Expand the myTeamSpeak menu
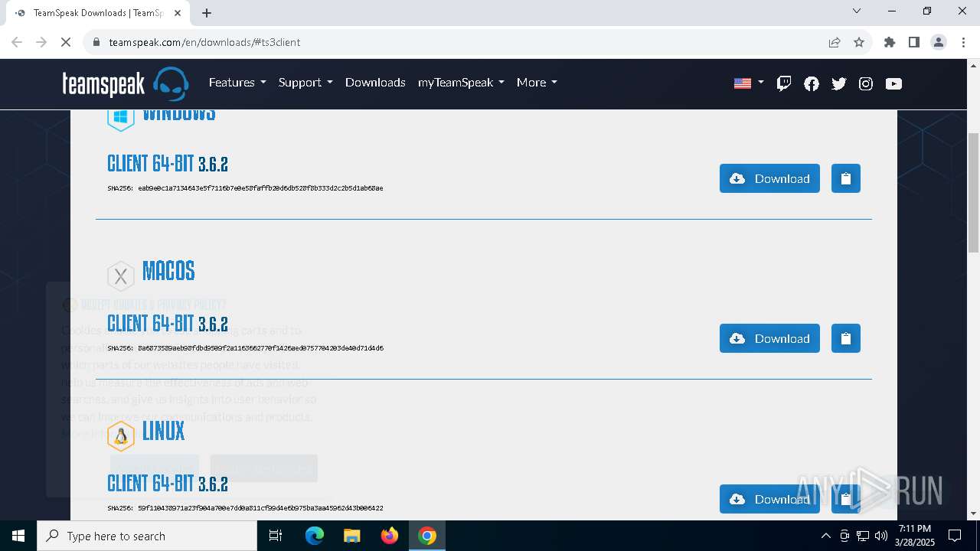The image size is (980, 551). 461,82
